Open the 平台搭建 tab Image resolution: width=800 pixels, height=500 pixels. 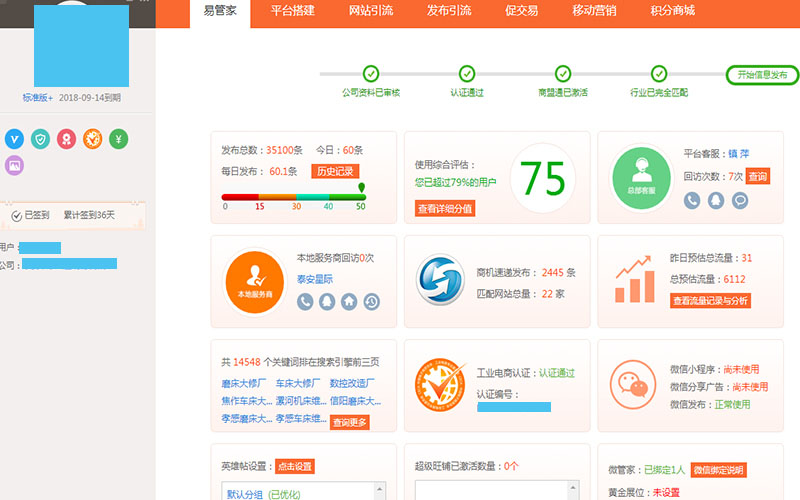(x=293, y=11)
